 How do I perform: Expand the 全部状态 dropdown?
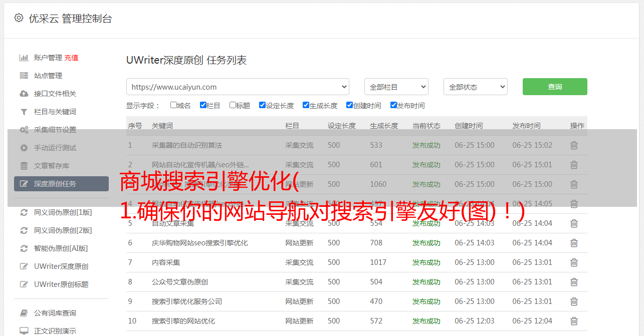[x=476, y=87]
